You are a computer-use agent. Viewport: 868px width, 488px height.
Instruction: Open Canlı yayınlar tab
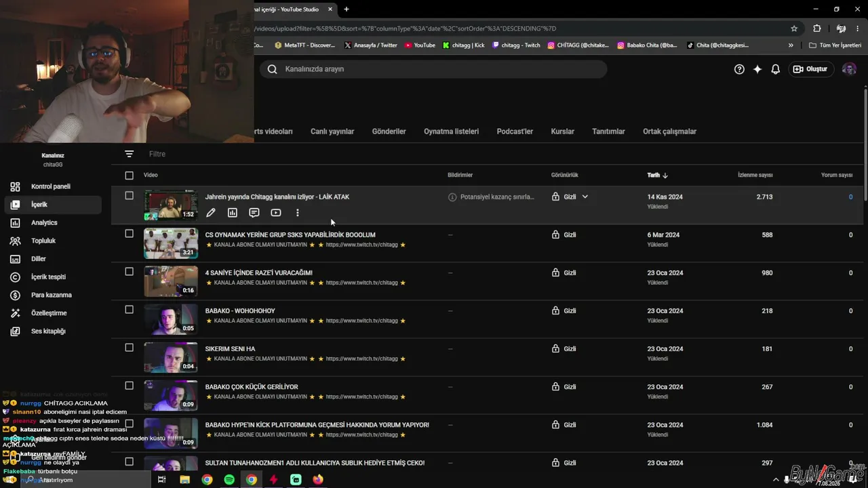[x=332, y=131]
